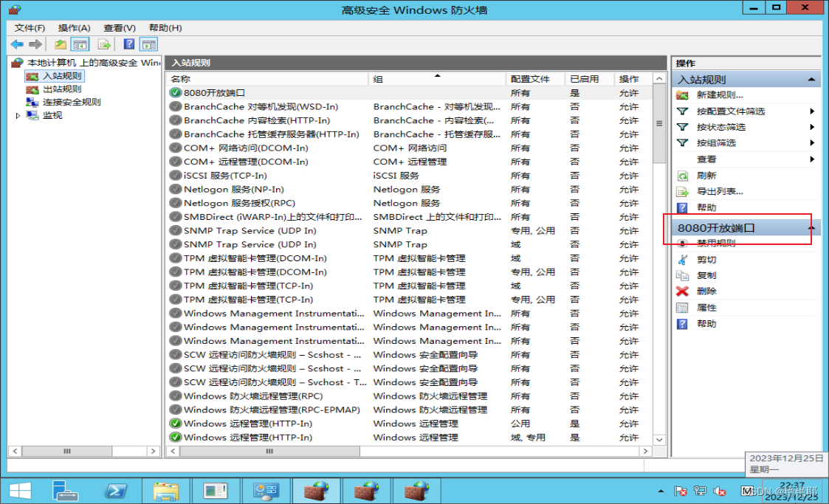Sort by the 名称 column header
This screenshot has height=504, width=829.
pos(267,79)
